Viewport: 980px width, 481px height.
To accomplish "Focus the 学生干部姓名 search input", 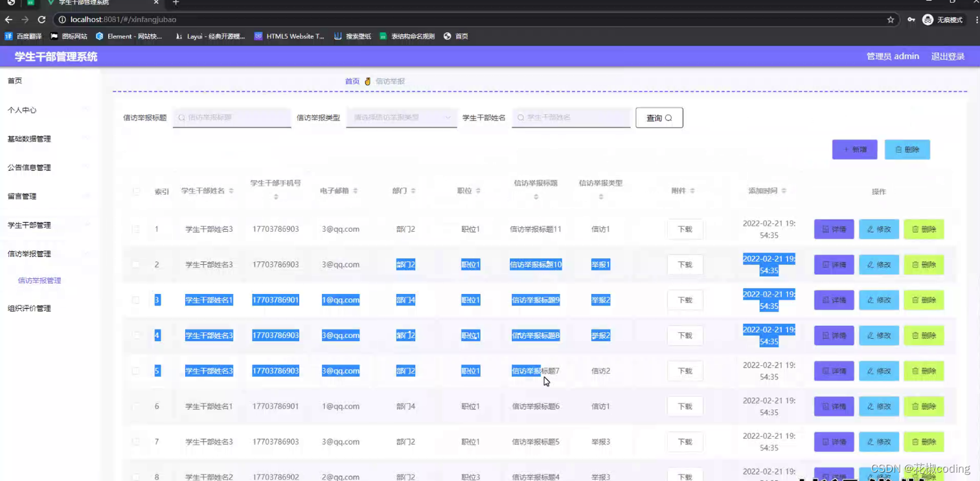I will [x=571, y=118].
